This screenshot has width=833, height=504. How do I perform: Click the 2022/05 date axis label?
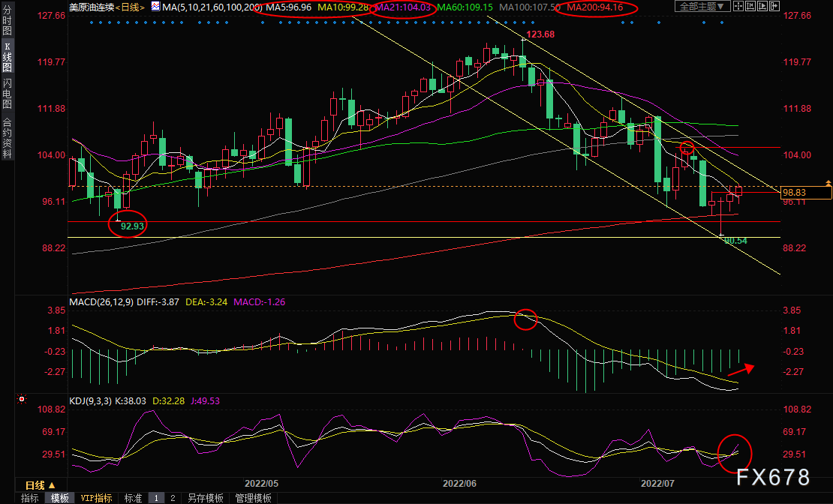point(261,483)
